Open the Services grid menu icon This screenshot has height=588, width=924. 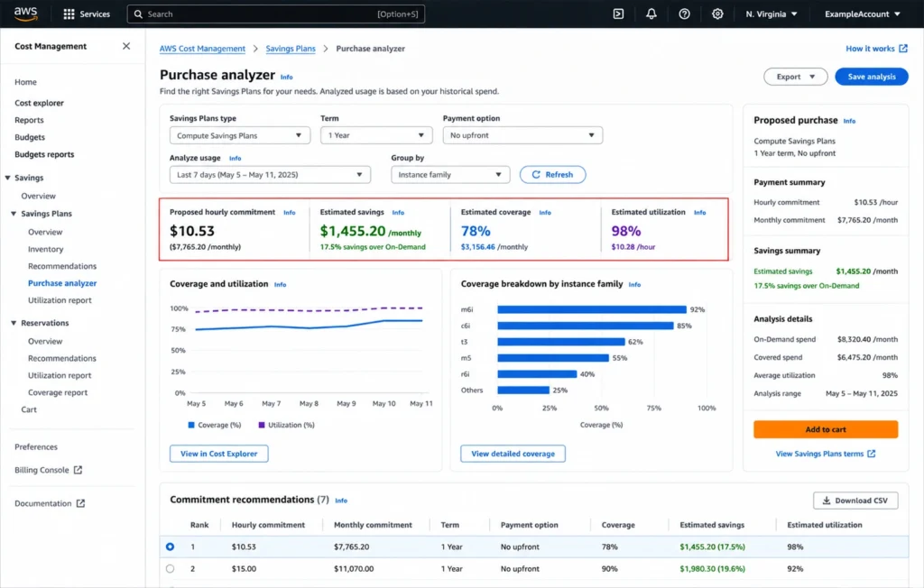(x=69, y=14)
